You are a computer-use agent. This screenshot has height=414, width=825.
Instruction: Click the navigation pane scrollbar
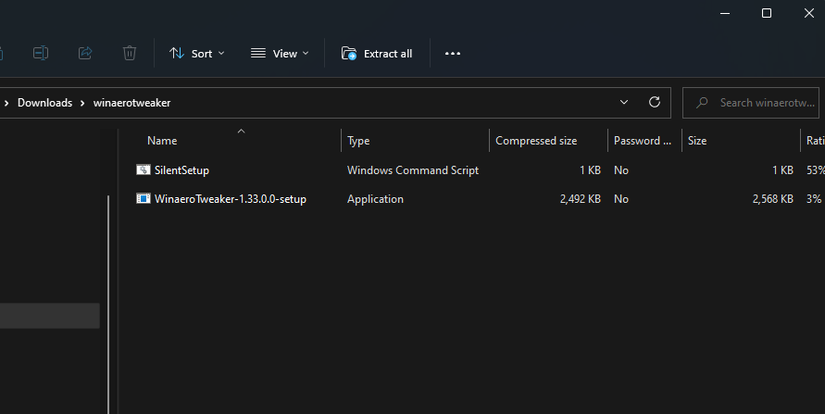(x=108, y=304)
